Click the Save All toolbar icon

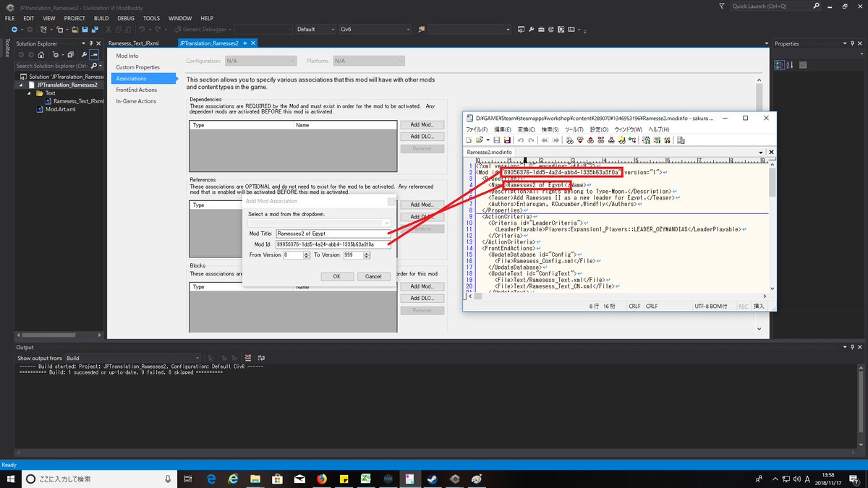pyautogui.click(x=95, y=30)
